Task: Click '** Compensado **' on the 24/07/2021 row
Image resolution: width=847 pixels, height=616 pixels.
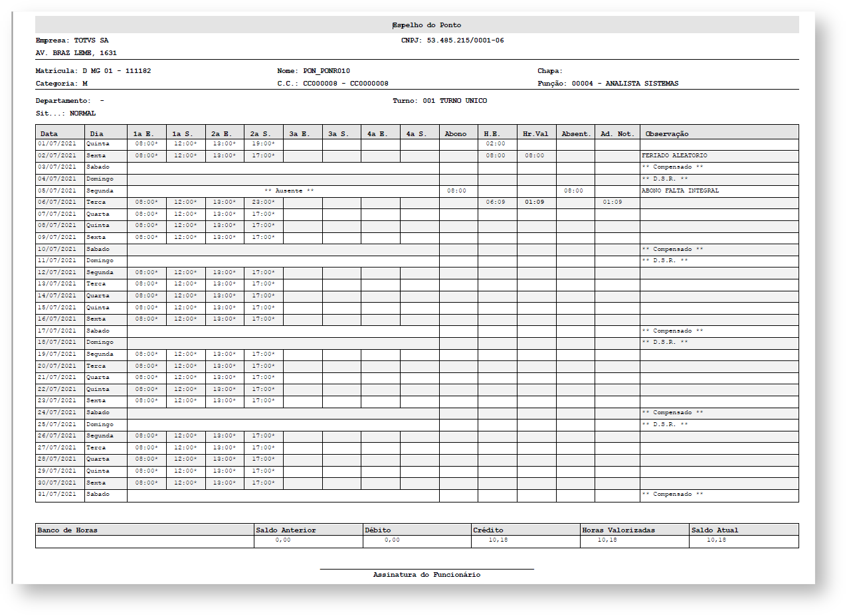Action: click(672, 413)
